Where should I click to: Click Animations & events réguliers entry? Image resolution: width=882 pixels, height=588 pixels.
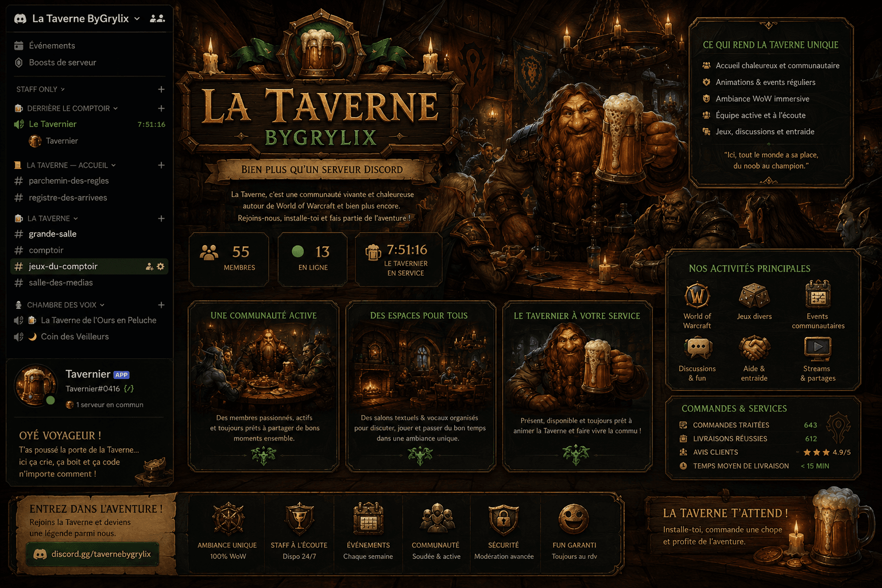tap(759, 82)
